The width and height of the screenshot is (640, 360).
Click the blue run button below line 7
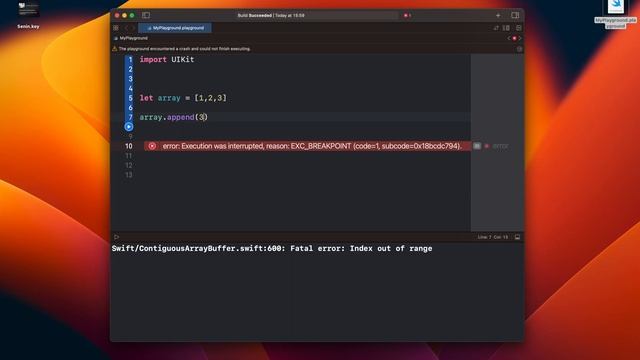(129, 127)
